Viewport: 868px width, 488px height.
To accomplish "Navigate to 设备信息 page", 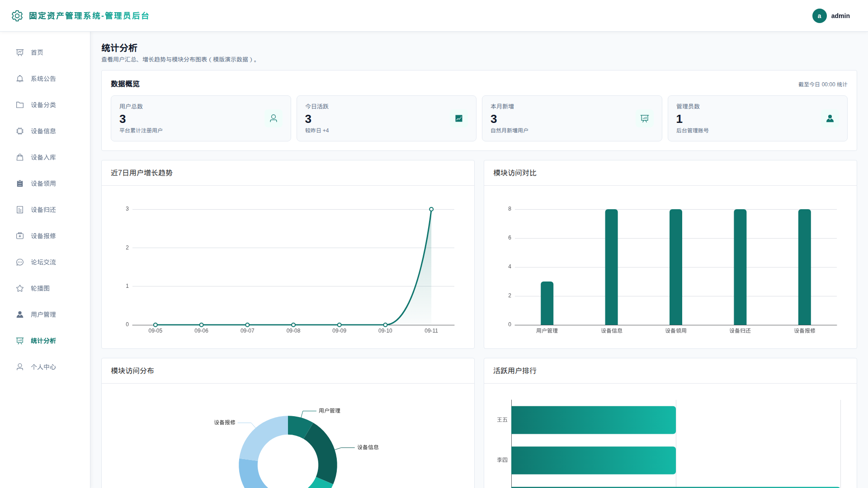I will [x=45, y=131].
